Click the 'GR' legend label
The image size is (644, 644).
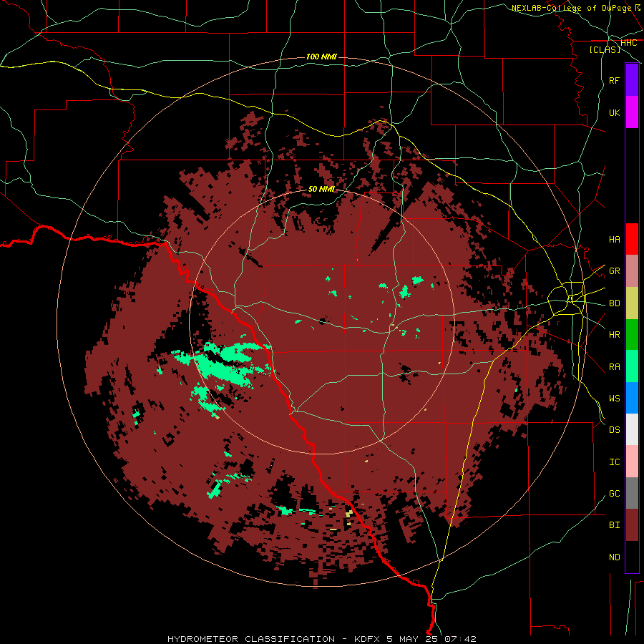coord(614,271)
